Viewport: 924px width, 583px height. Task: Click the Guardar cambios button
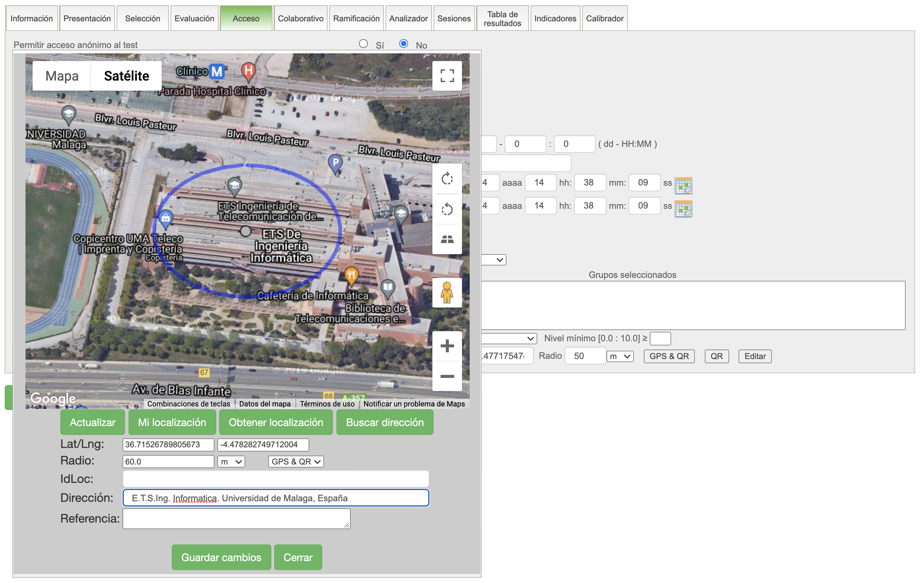[221, 557]
